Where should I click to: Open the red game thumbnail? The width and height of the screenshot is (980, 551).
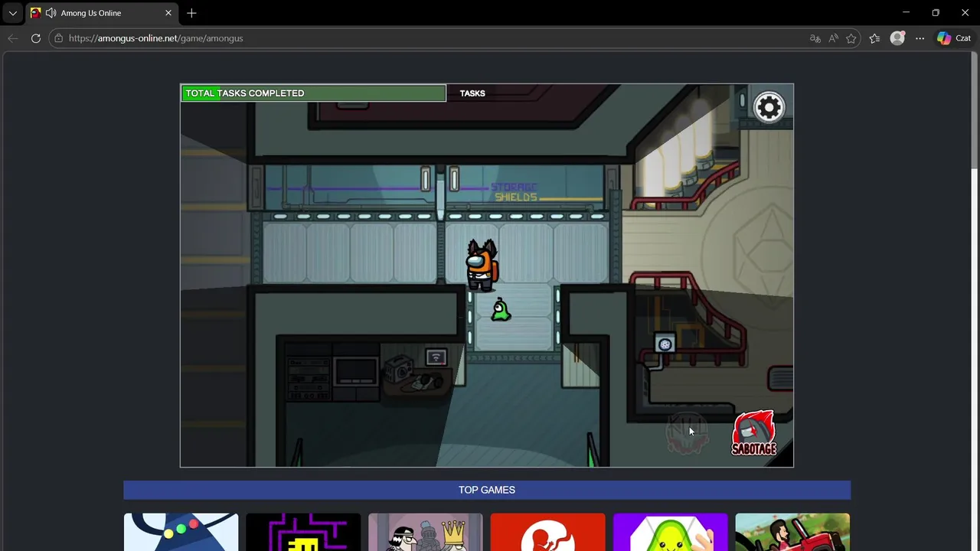coord(548,532)
